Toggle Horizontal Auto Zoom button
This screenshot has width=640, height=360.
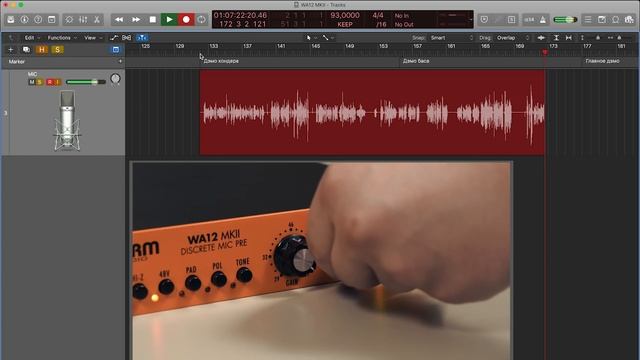pyautogui.click(x=569, y=38)
